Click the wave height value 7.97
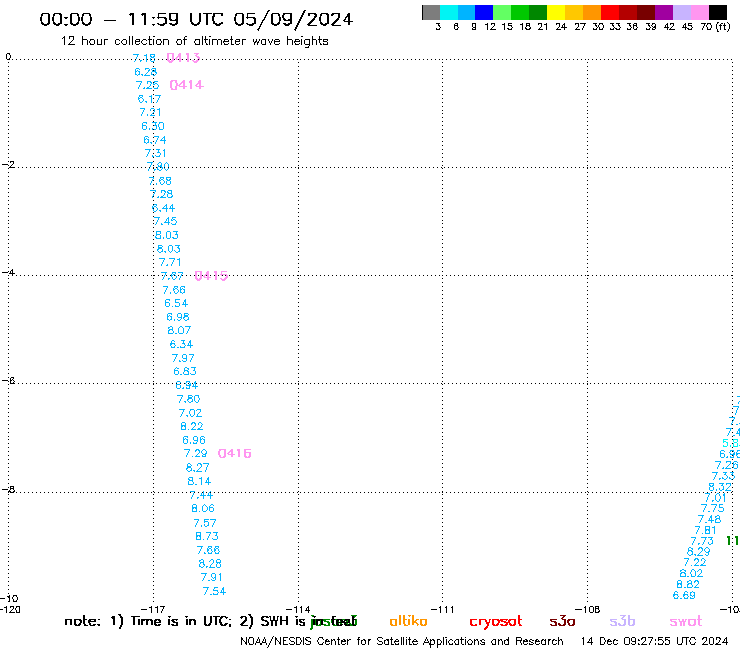 (x=183, y=358)
